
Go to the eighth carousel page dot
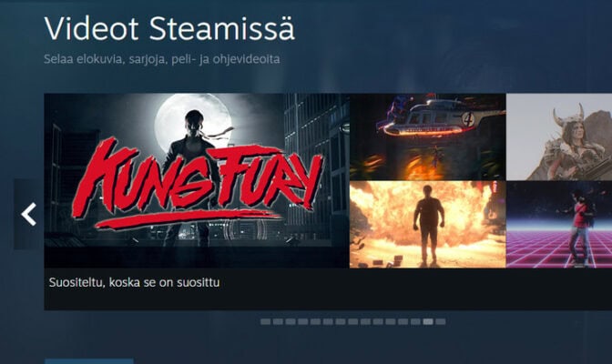point(352,321)
